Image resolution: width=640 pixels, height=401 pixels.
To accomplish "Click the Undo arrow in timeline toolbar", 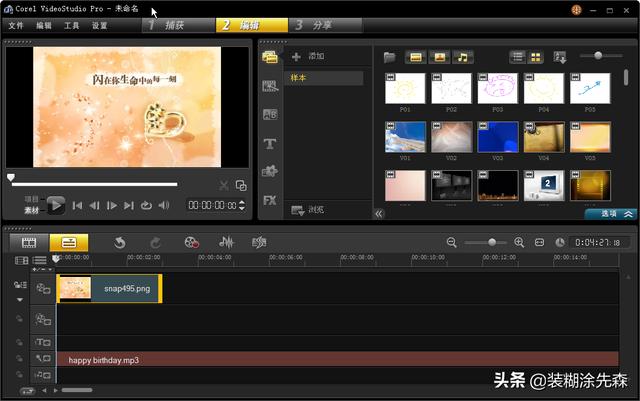I will coord(119,242).
